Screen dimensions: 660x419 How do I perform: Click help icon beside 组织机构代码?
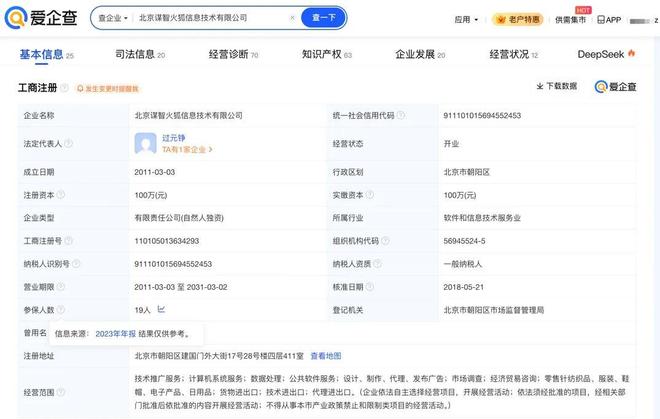tap(385, 240)
